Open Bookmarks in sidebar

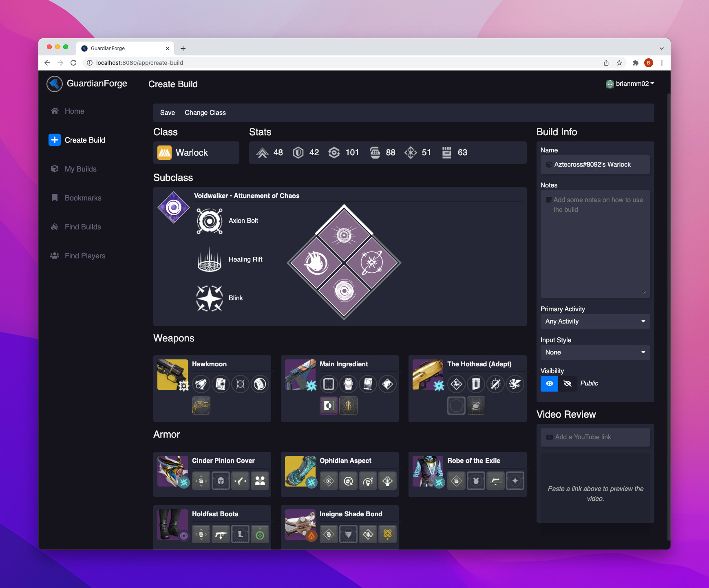tap(76, 198)
